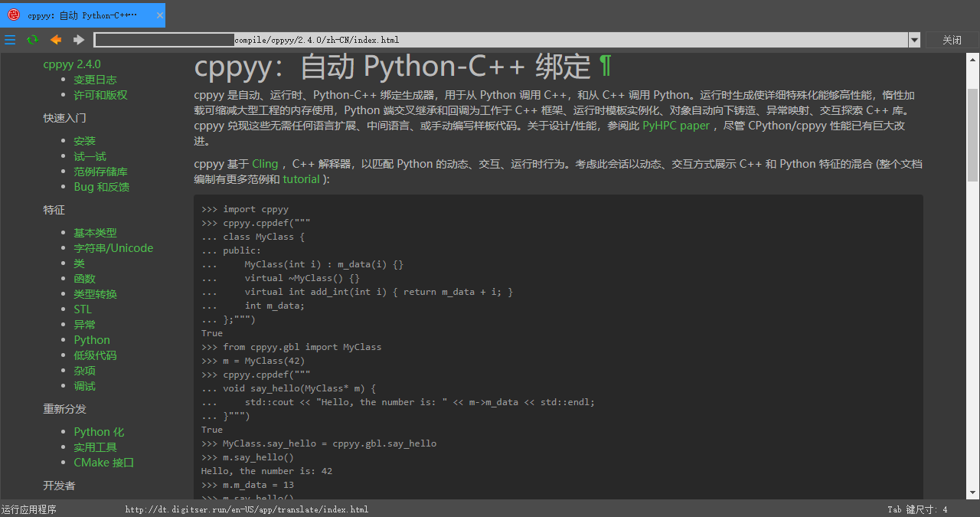Go to the 变更日志 page
The width and height of the screenshot is (980, 517).
click(x=95, y=79)
